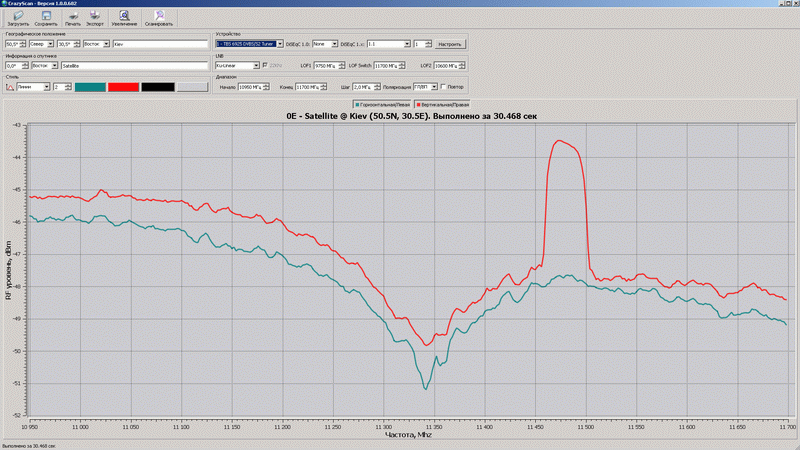The width and height of the screenshot is (800, 450).
Task: Open the Поляризация ГЛ/ВП dropdown
Action: coord(434,87)
